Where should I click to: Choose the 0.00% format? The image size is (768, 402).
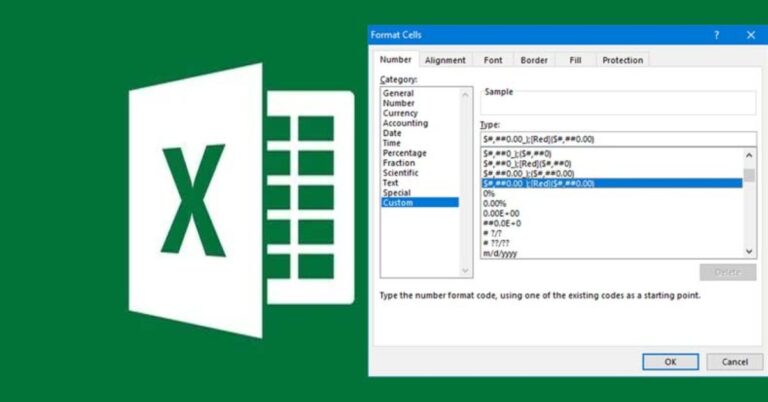pos(612,204)
